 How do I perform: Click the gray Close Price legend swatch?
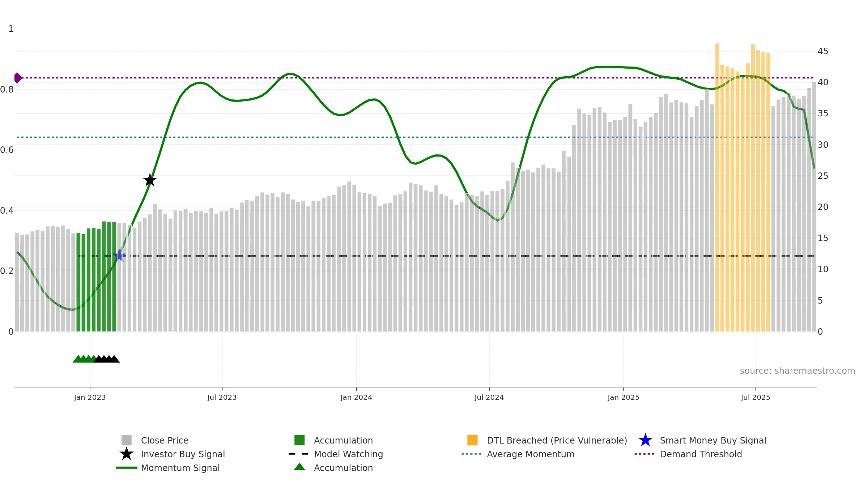pyautogui.click(x=127, y=440)
